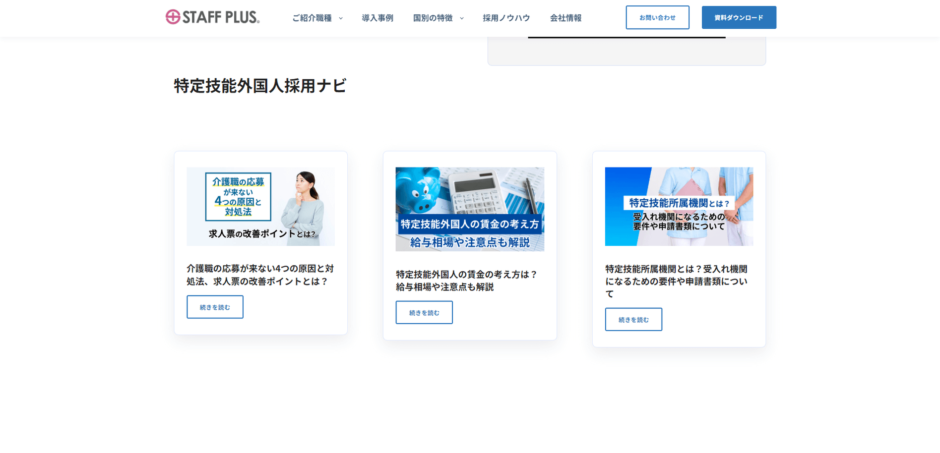Expand the chevron beside ご紹介職種
Screen dimensions: 940x453
click(341, 18)
